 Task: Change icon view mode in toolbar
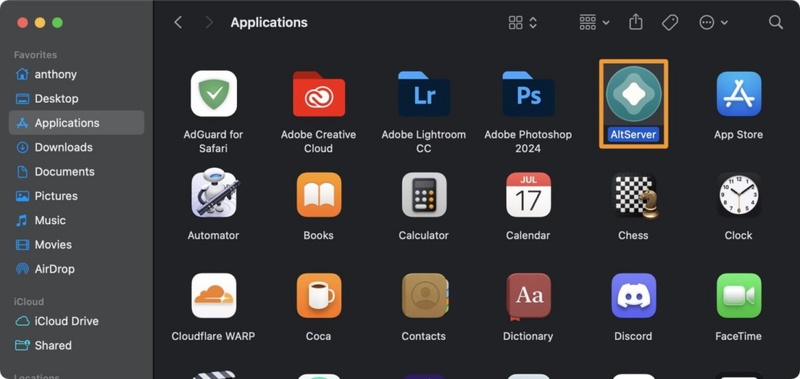pyautogui.click(x=522, y=22)
